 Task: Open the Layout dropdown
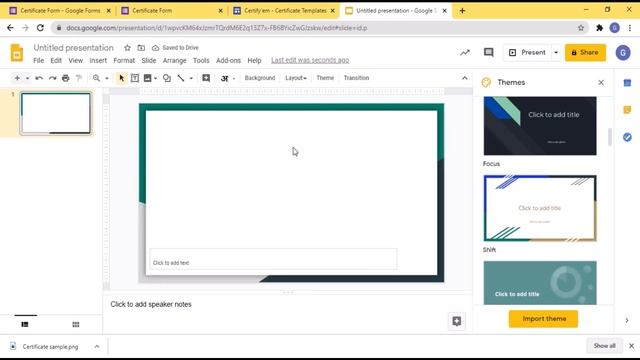coord(296,78)
